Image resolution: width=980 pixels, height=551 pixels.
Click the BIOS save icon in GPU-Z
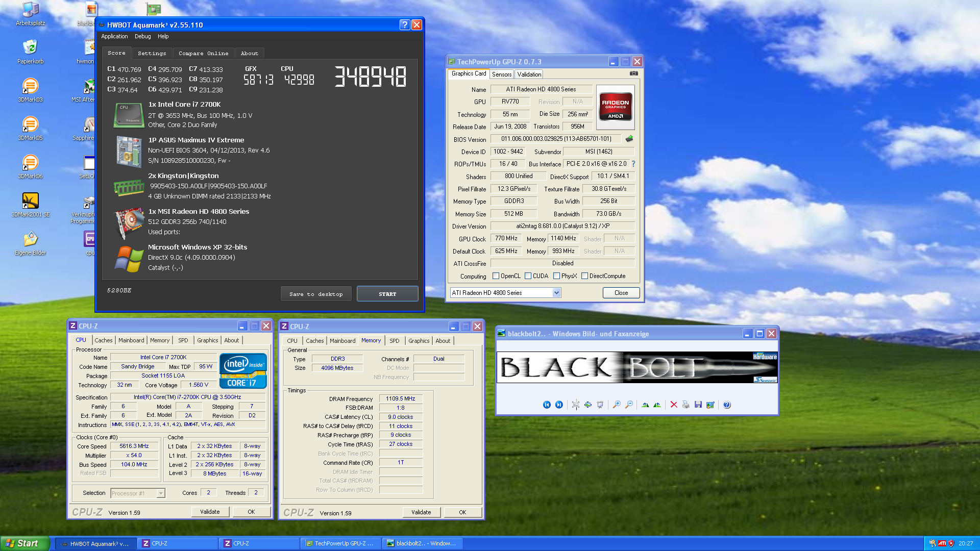(x=629, y=138)
